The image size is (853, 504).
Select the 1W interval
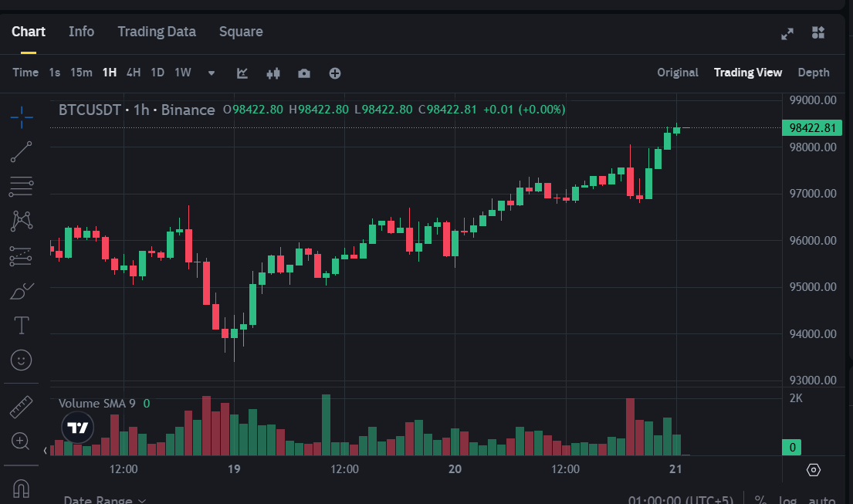[183, 73]
